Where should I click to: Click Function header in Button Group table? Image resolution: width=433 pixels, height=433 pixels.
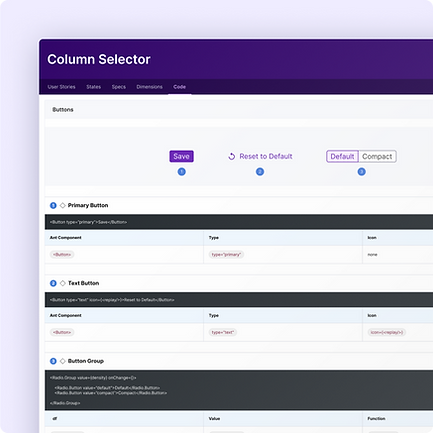tap(376, 419)
